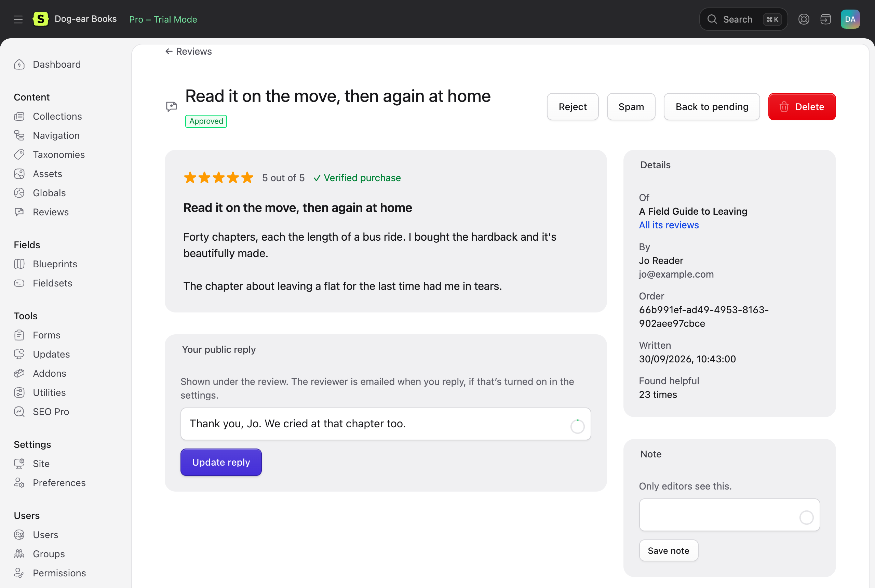Click the Save note button

click(x=669, y=551)
